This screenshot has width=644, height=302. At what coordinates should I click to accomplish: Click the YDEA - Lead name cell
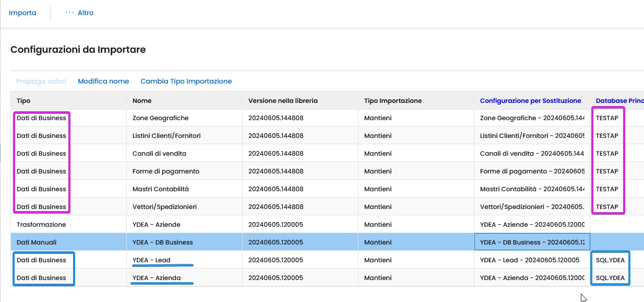pos(151,260)
